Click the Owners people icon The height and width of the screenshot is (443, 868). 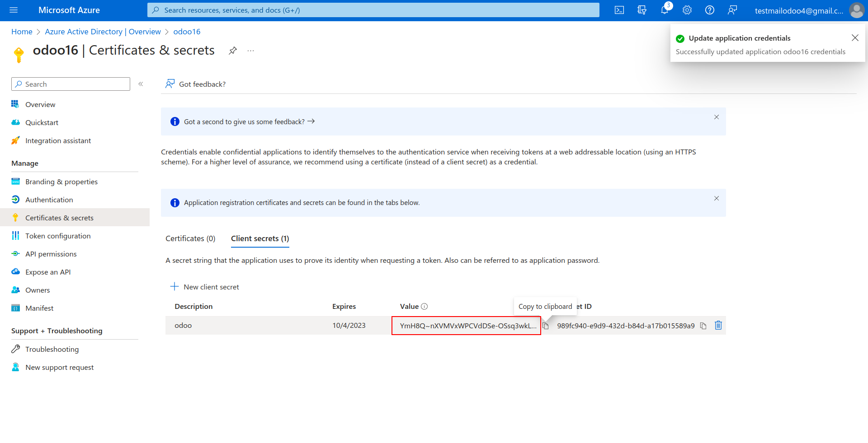coord(15,290)
